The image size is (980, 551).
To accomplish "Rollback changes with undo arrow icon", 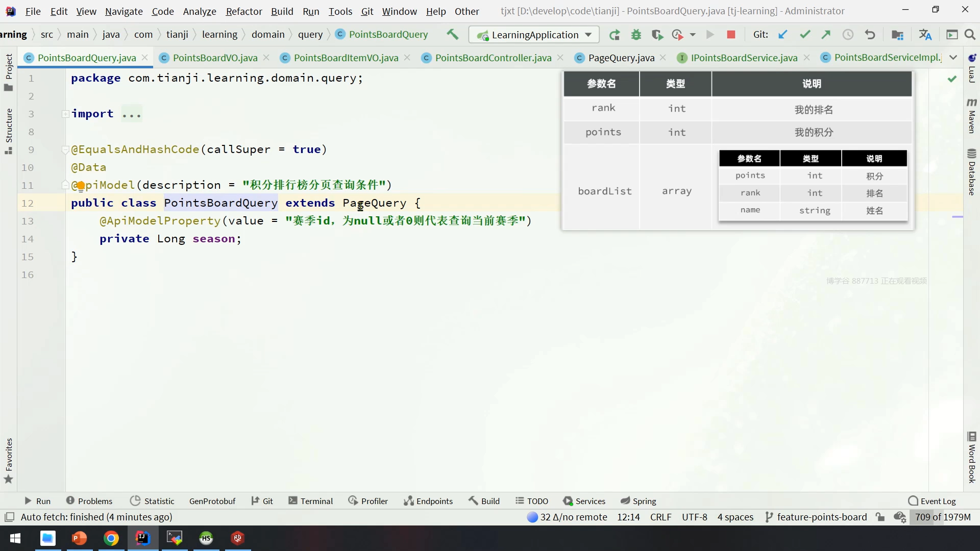I will tap(870, 35).
